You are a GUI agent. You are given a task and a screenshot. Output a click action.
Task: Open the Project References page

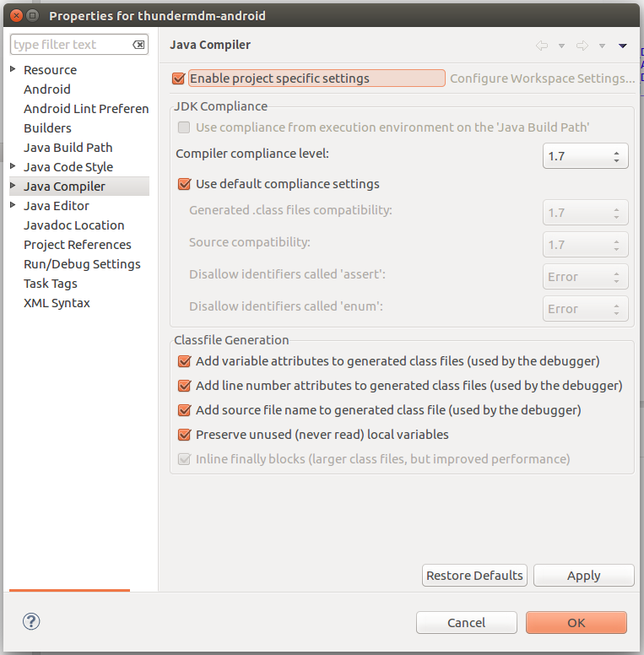point(78,245)
